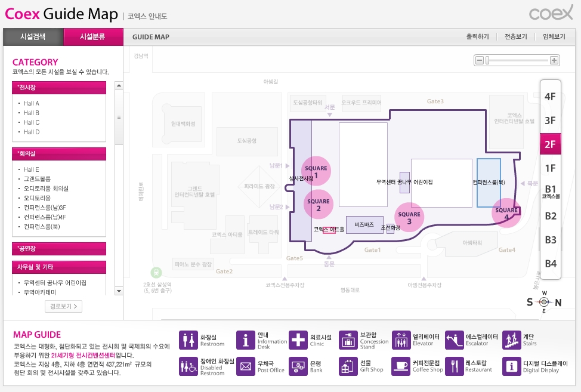Click SQUARE 1 circle on the map
581x392 pixels.
click(x=316, y=171)
